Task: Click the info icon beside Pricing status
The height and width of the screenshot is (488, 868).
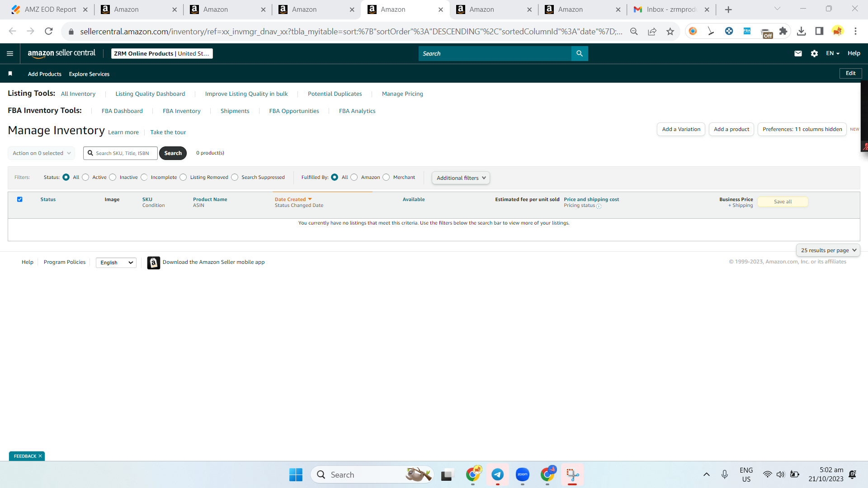Action: [x=599, y=206]
